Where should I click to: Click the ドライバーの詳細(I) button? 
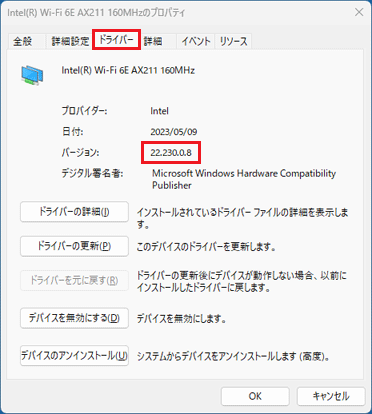click(74, 212)
